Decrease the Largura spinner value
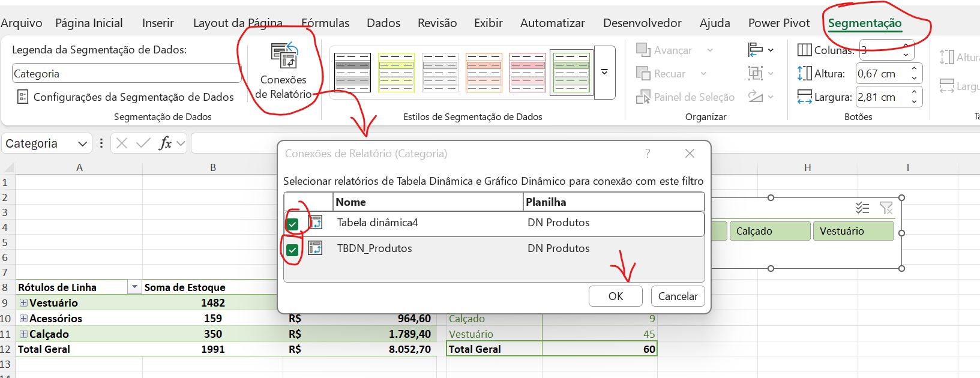This screenshot has width=980, height=378. click(x=915, y=101)
